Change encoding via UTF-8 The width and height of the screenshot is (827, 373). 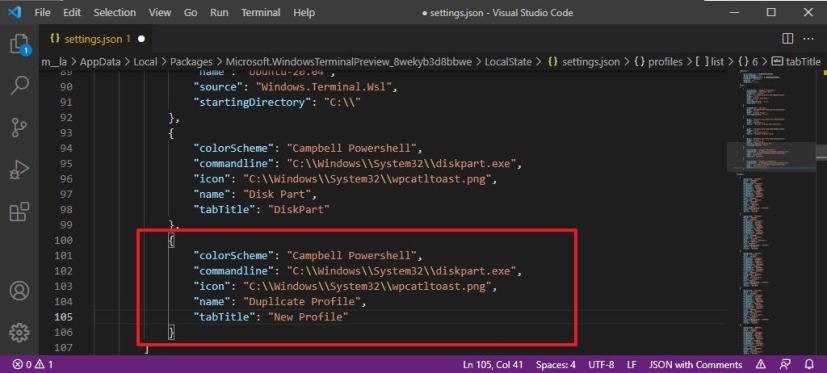[x=601, y=364]
